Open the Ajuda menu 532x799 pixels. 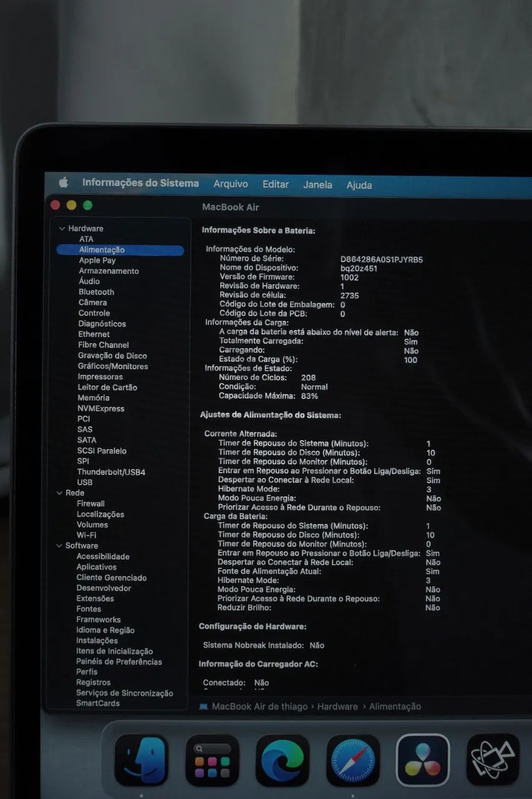tap(359, 185)
